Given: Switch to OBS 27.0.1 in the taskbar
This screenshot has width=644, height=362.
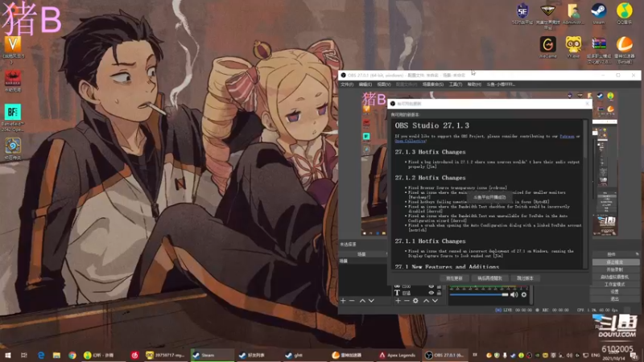Looking at the screenshot, I should pos(444,356).
